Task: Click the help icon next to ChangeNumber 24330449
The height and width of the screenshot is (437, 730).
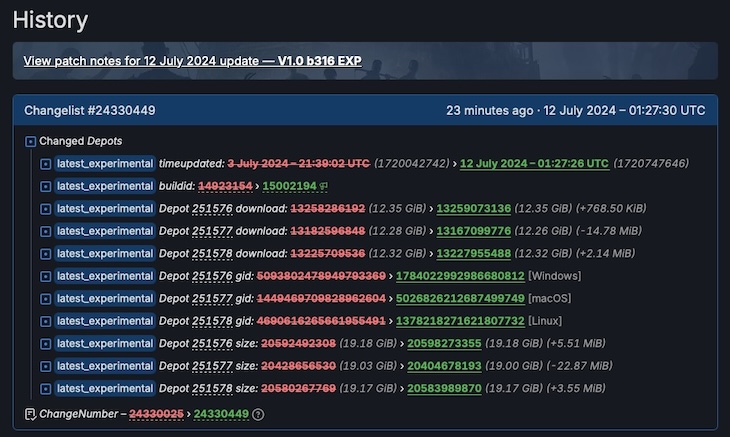Action: pos(258,414)
